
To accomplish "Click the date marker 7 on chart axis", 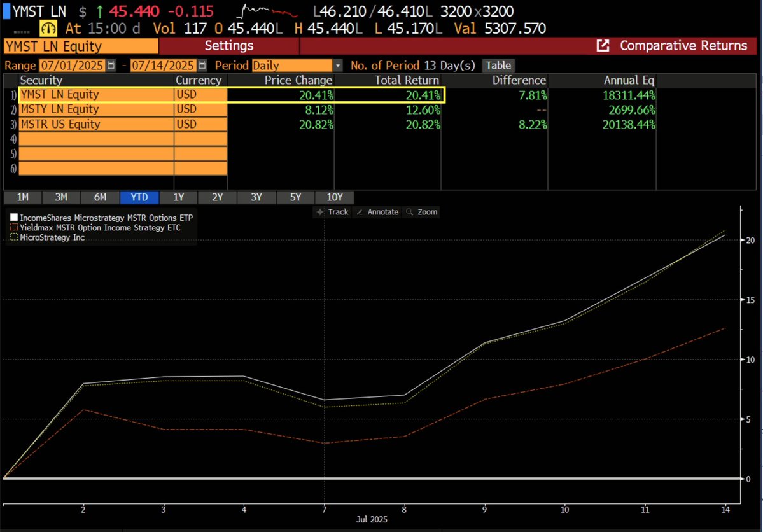I will point(324,510).
